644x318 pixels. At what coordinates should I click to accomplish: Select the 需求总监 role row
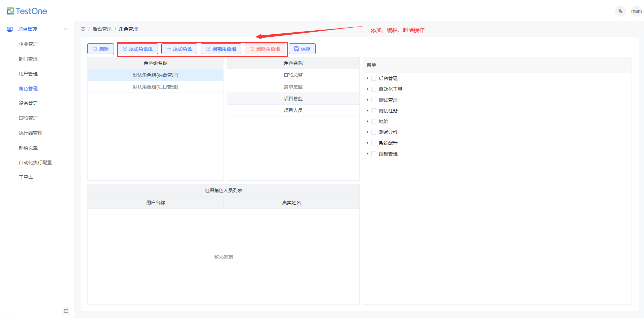(x=293, y=87)
